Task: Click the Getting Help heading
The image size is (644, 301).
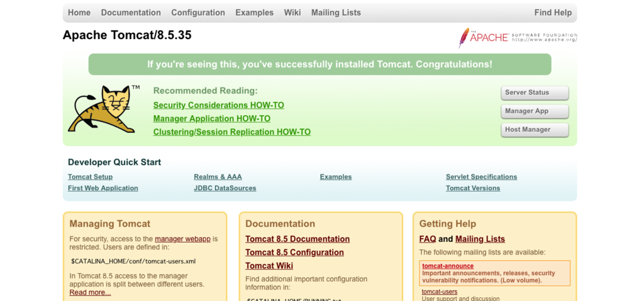Action: click(448, 224)
